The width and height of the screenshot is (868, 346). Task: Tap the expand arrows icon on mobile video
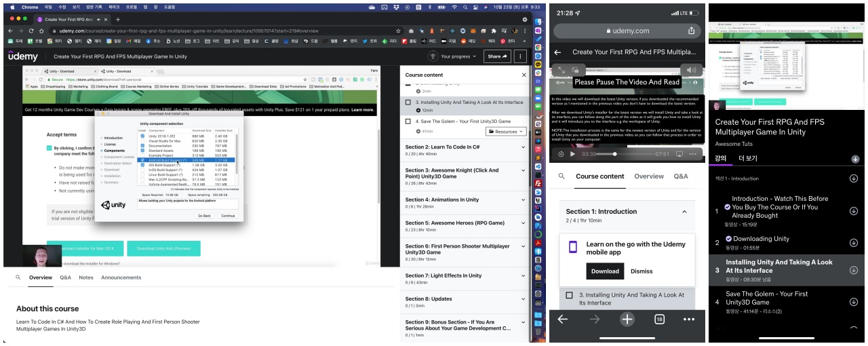click(561, 69)
